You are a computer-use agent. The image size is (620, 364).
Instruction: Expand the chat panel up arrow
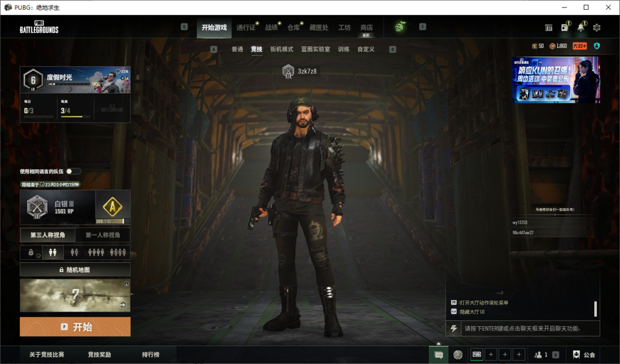(x=438, y=343)
